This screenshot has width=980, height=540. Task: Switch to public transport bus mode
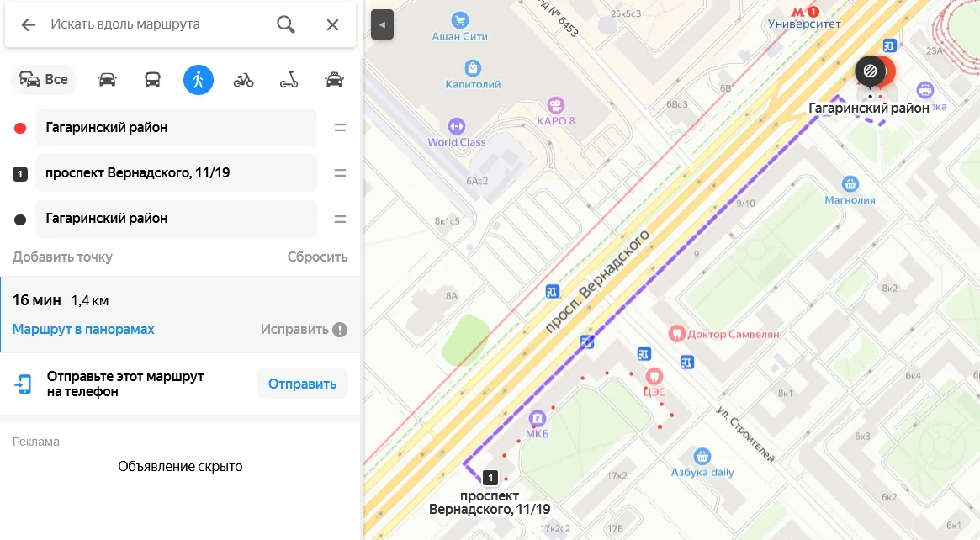click(152, 80)
